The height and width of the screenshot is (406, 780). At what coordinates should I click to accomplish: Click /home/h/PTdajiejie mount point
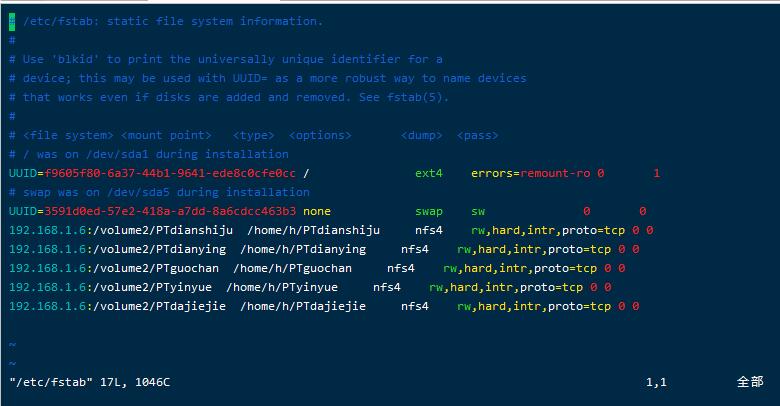[303, 306]
